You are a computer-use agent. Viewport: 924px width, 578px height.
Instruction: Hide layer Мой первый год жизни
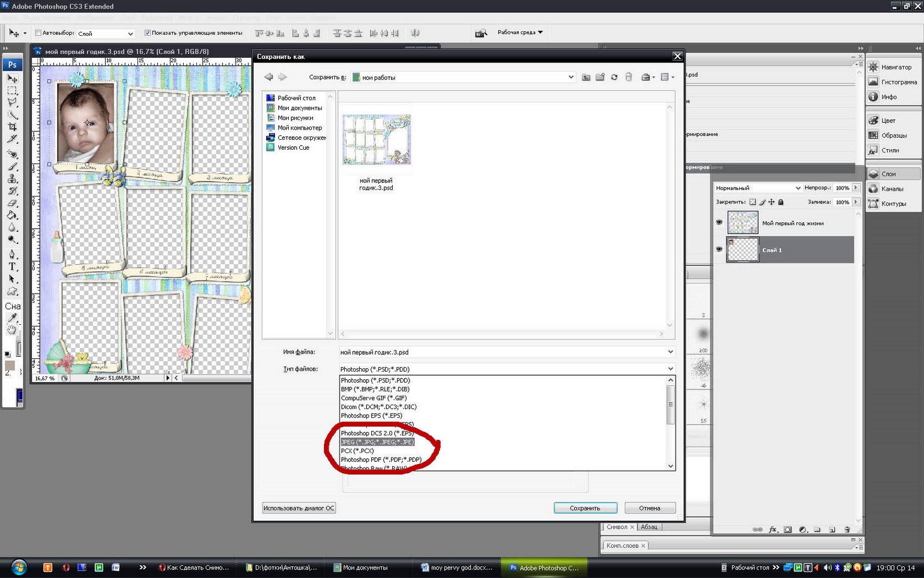coord(719,223)
